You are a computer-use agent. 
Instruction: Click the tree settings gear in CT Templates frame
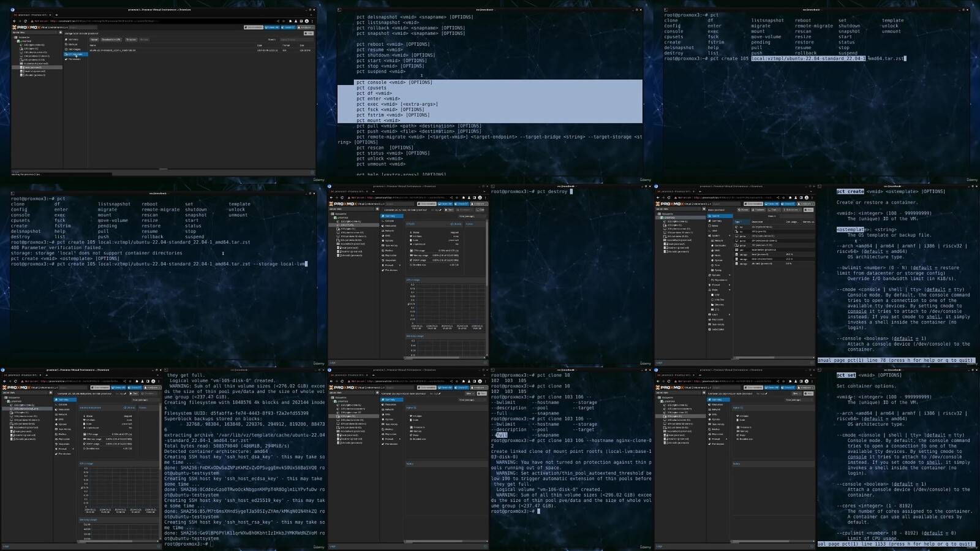(61, 32)
